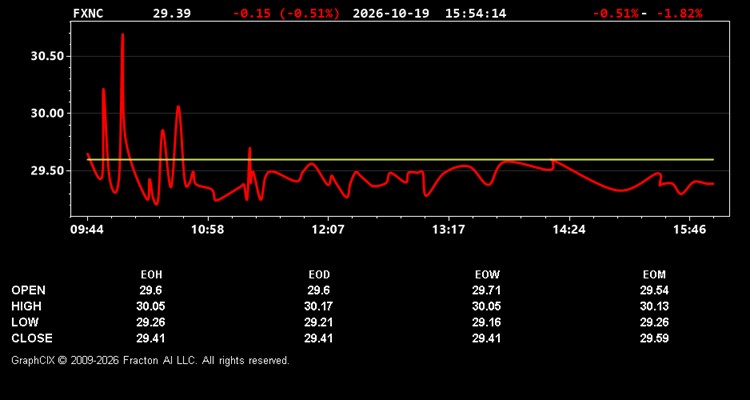Select the date 2026-10-19
This screenshot has height=400, width=750.
(392, 13)
